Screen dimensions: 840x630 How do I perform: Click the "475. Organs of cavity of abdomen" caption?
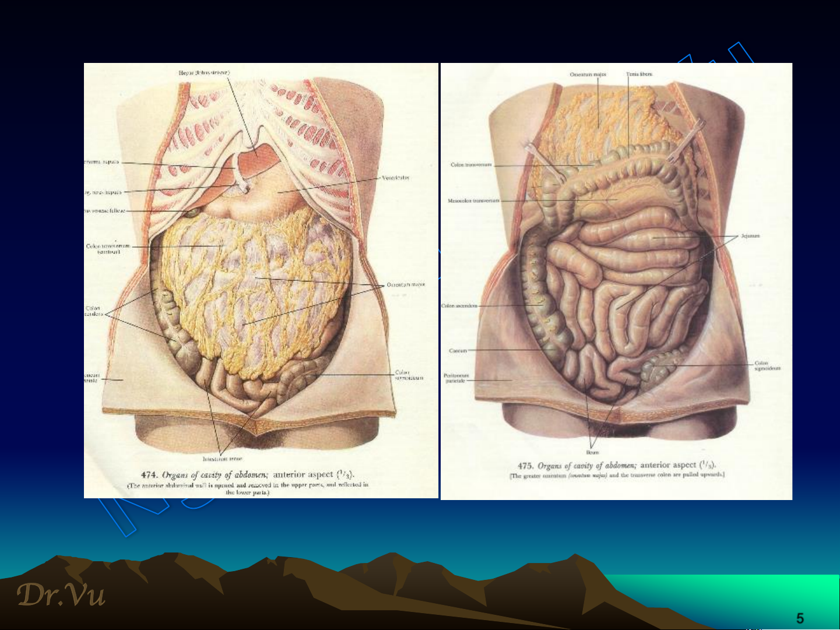click(617, 465)
